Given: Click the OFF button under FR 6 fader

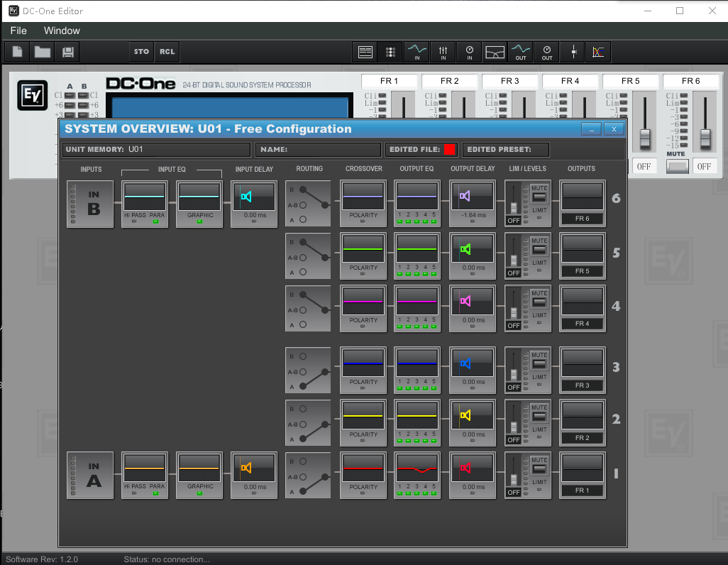Looking at the screenshot, I should tap(705, 166).
